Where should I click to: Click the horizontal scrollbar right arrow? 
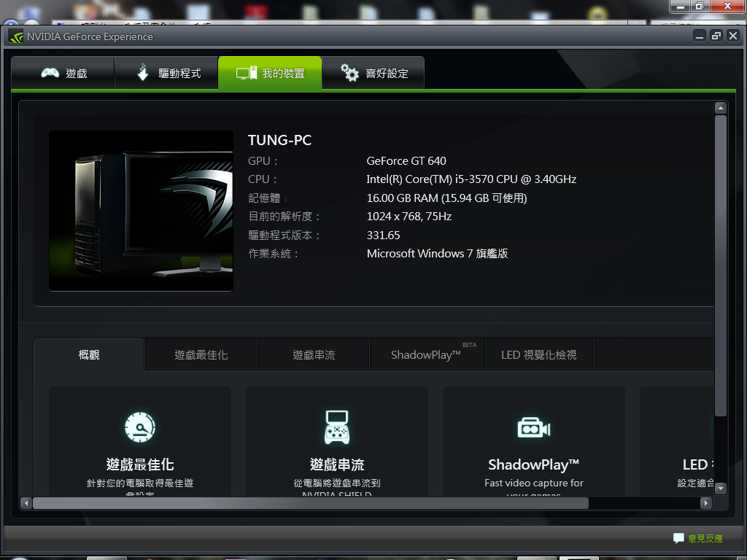coord(706,503)
